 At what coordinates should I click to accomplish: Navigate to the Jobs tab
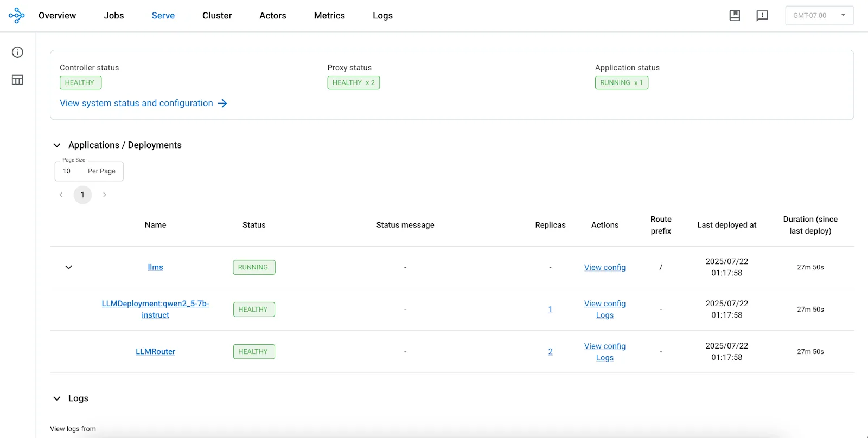[114, 16]
